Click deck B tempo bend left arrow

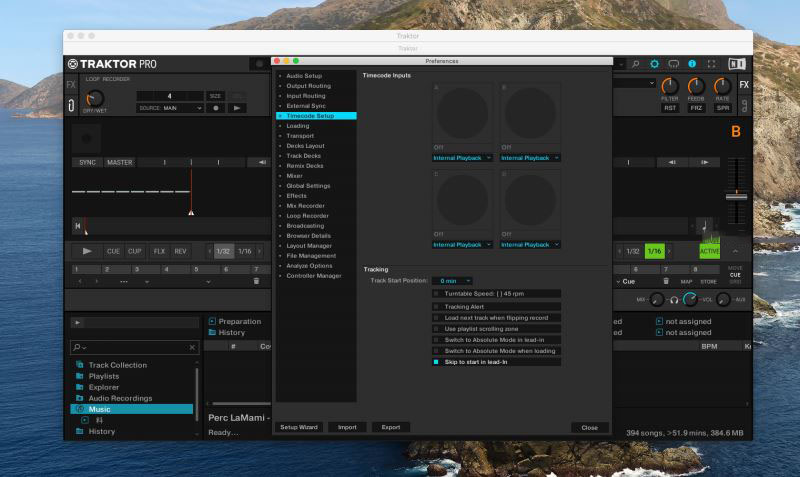click(672, 162)
